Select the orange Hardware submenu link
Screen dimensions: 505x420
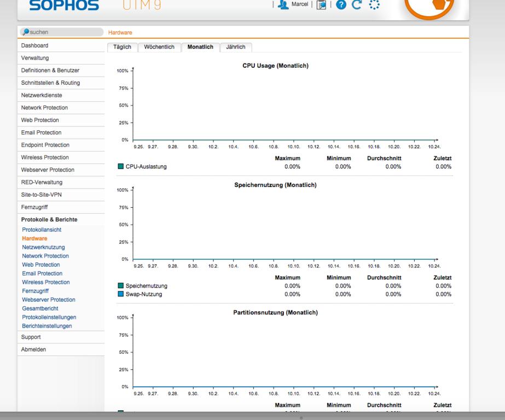(34, 238)
